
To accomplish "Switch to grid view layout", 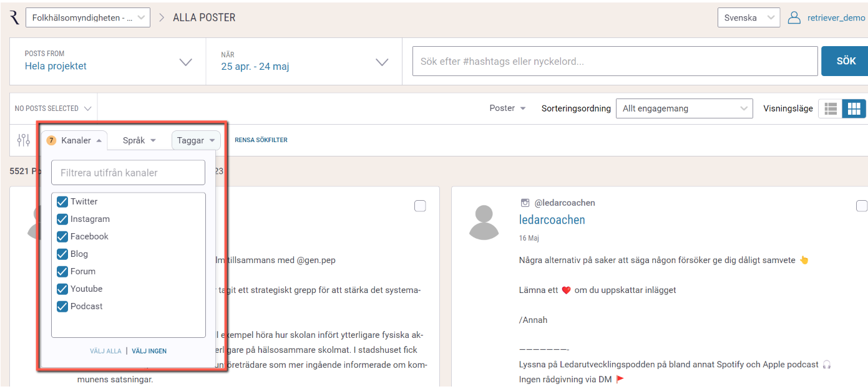I will (854, 108).
